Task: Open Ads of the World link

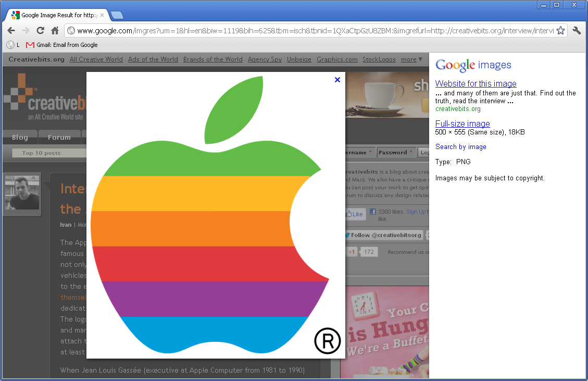Action: coord(153,59)
